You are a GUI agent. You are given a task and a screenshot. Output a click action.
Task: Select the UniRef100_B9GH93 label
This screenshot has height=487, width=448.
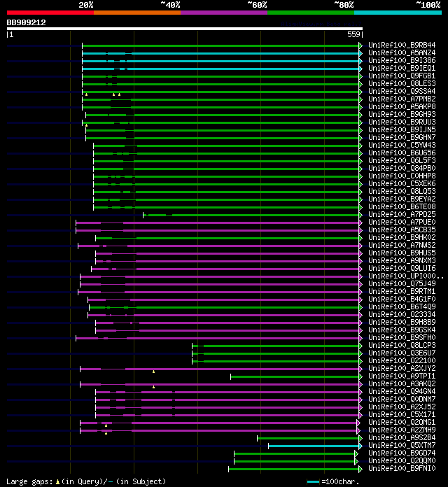tap(402, 114)
